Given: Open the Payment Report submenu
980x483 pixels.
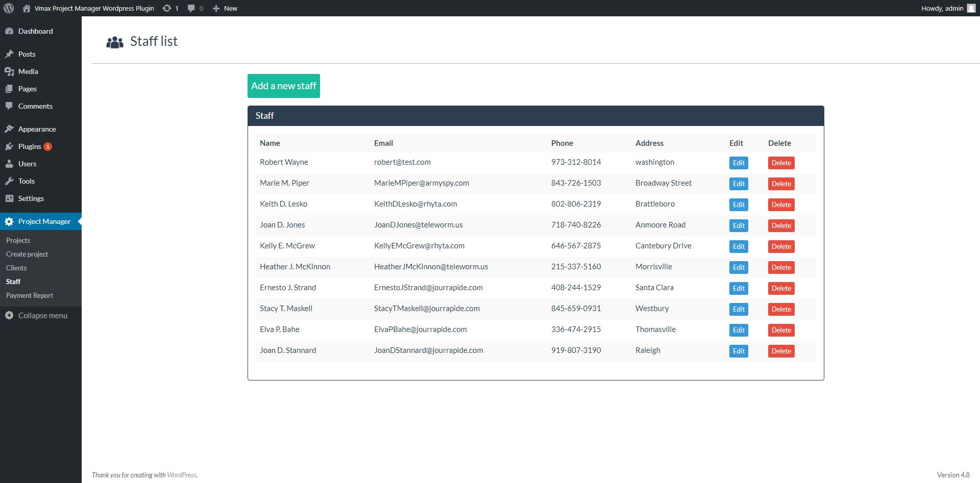Looking at the screenshot, I should tap(30, 295).
